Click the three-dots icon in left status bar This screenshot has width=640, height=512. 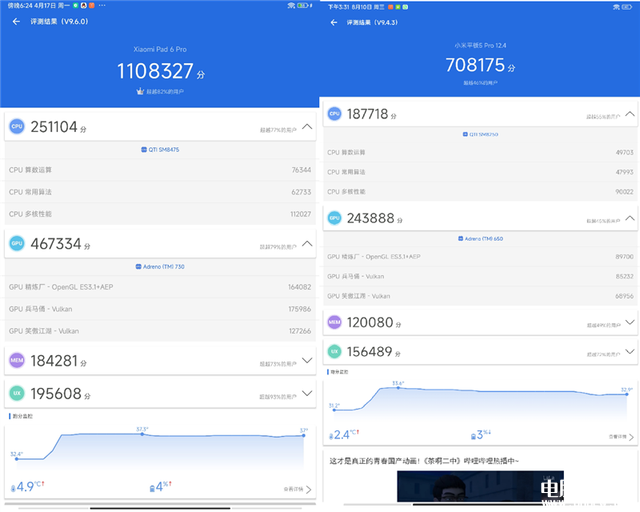point(102,5)
